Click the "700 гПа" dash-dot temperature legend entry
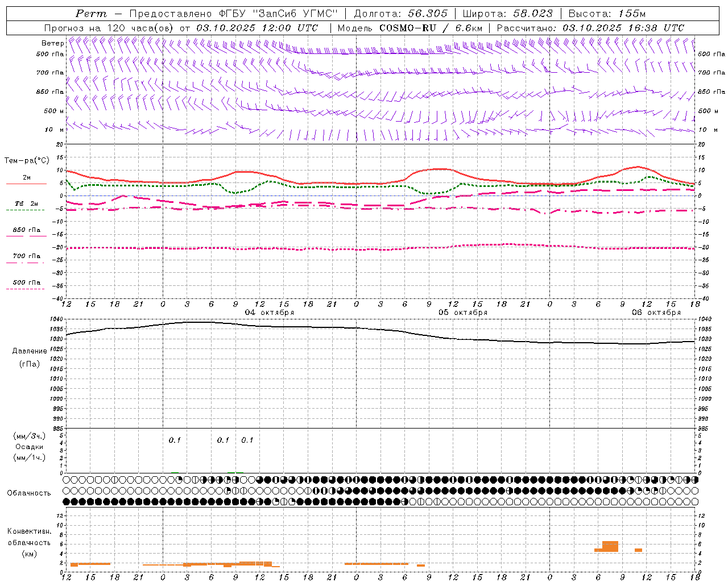728x582 pixels. coord(27,256)
